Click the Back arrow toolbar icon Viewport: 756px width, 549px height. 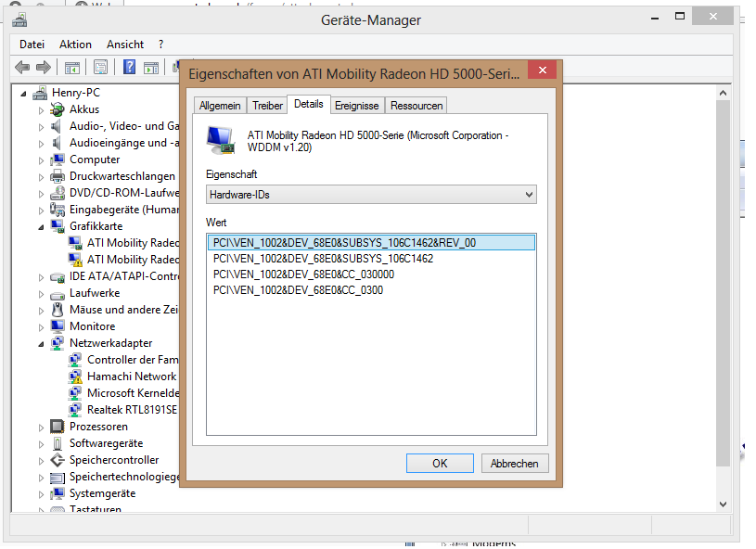point(22,67)
